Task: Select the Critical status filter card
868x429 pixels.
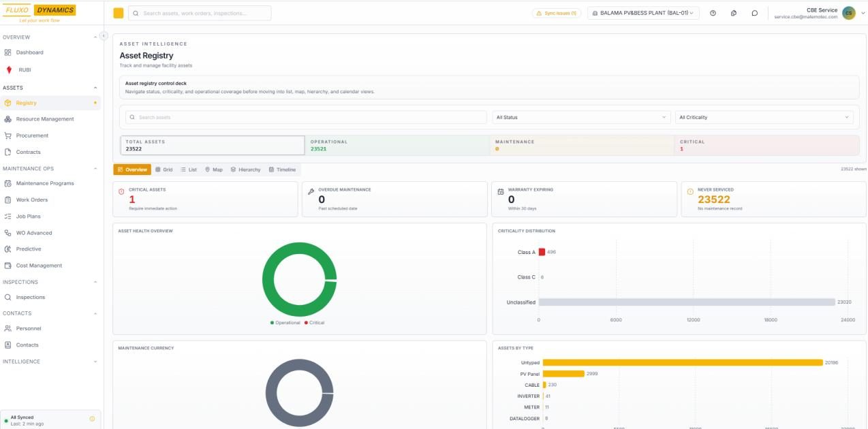Action: pyautogui.click(x=767, y=145)
